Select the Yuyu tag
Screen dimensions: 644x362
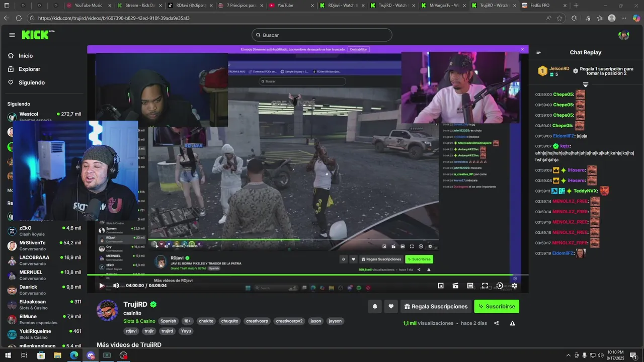click(x=186, y=331)
